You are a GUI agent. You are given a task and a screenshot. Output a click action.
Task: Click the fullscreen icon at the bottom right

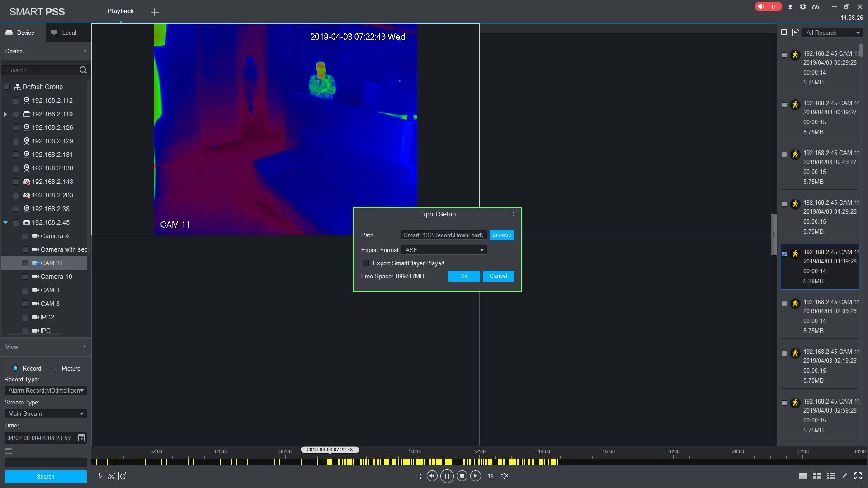[858, 476]
